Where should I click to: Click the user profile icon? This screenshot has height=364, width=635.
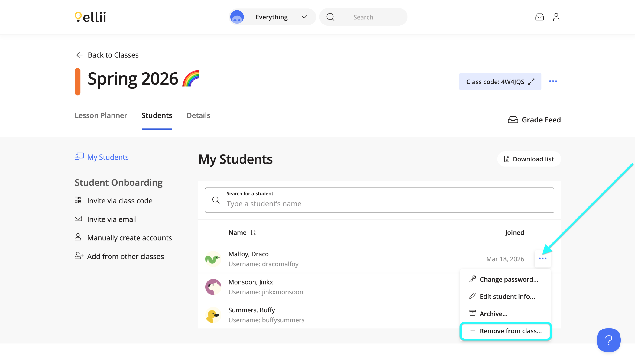(x=556, y=17)
